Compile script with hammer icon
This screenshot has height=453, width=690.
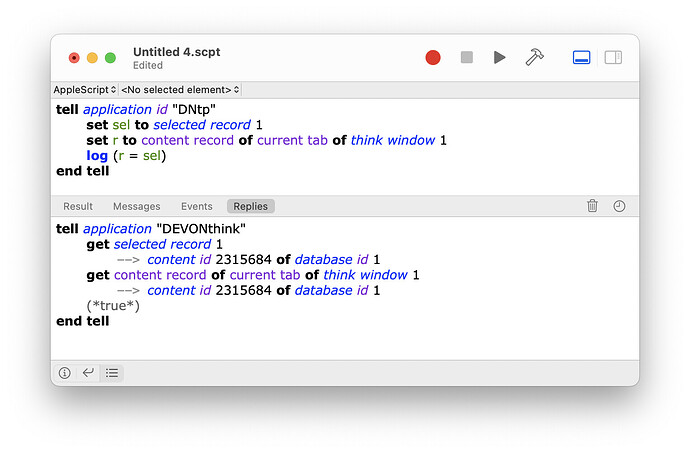point(534,57)
